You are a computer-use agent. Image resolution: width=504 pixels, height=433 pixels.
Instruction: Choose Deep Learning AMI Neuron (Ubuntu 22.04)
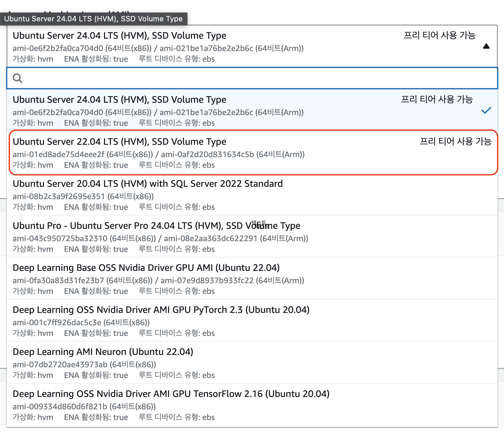pyautogui.click(x=252, y=362)
